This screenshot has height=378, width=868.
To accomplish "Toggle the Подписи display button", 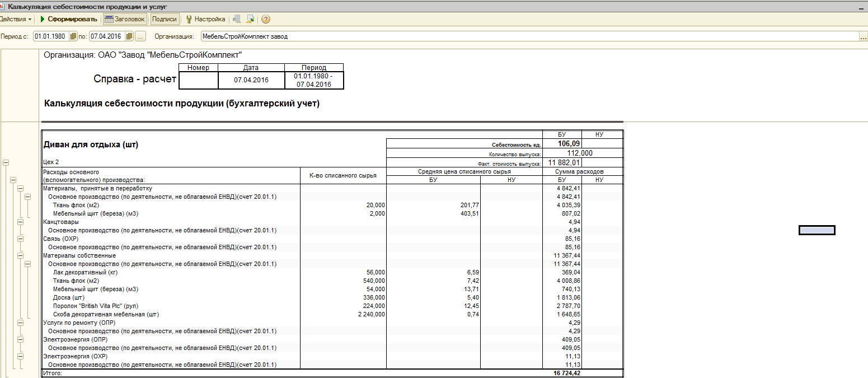I will pos(165,19).
